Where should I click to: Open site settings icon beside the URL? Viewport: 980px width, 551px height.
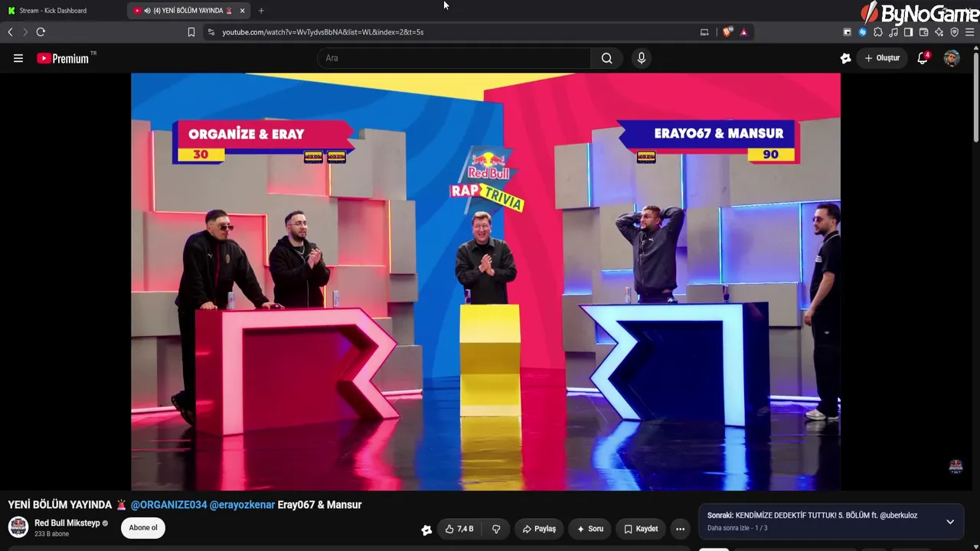click(211, 32)
